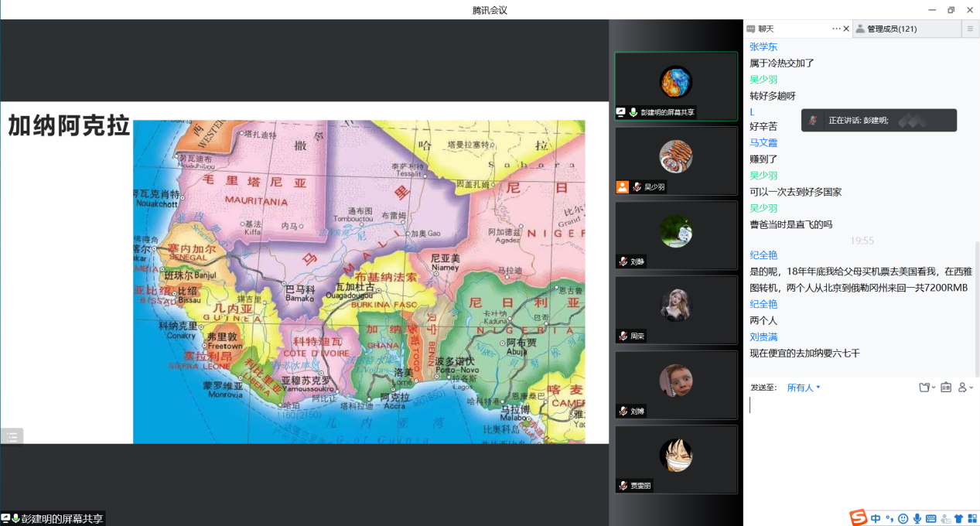Click the Sogou voice input microphone icon
Image resolution: width=980 pixels, height=526 pixels.
[917, 518]
